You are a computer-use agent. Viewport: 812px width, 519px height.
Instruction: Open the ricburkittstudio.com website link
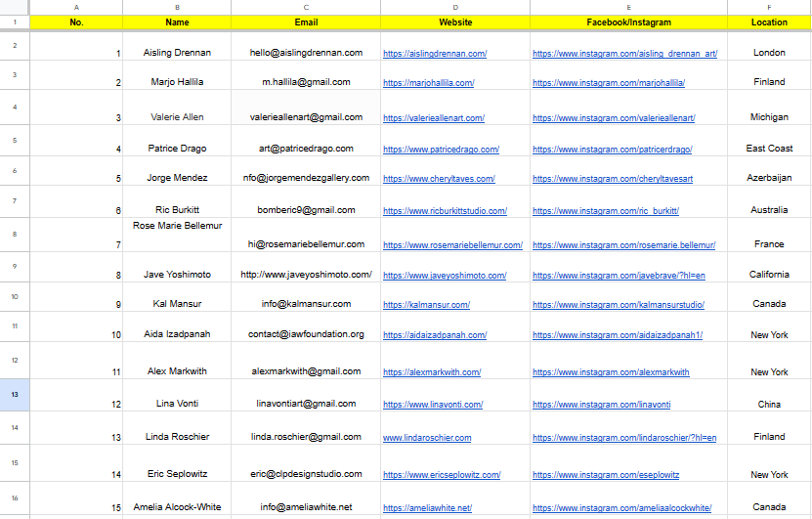(x=445, y=211)
